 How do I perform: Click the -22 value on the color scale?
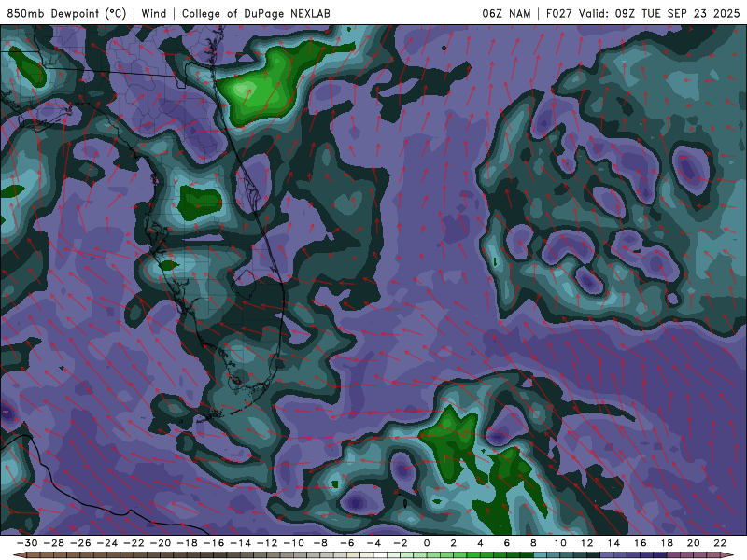(x=134, y=543)
